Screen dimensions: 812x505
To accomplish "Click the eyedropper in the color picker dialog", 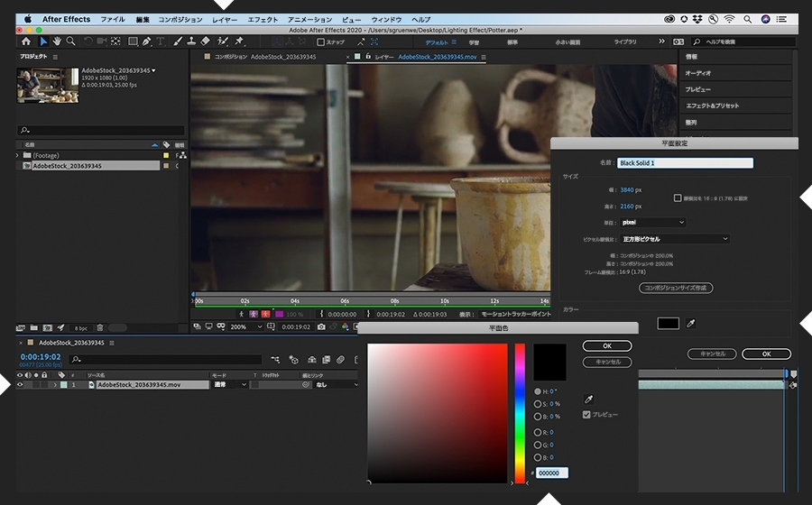I will (589, 399).
